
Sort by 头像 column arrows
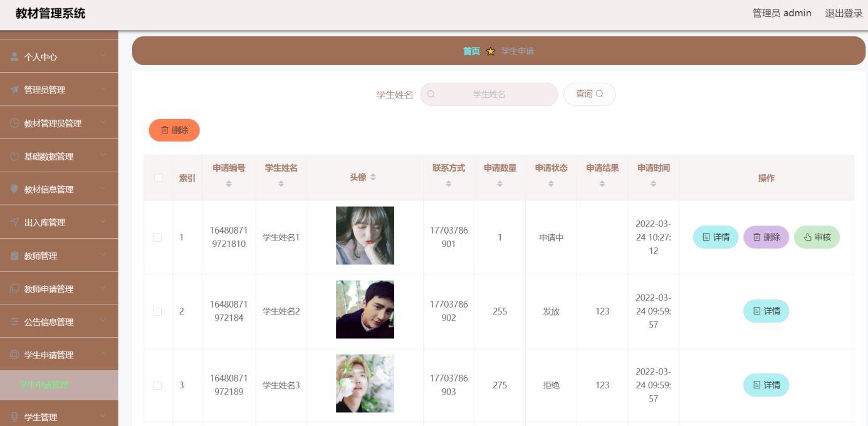click(x=373, y=177)
